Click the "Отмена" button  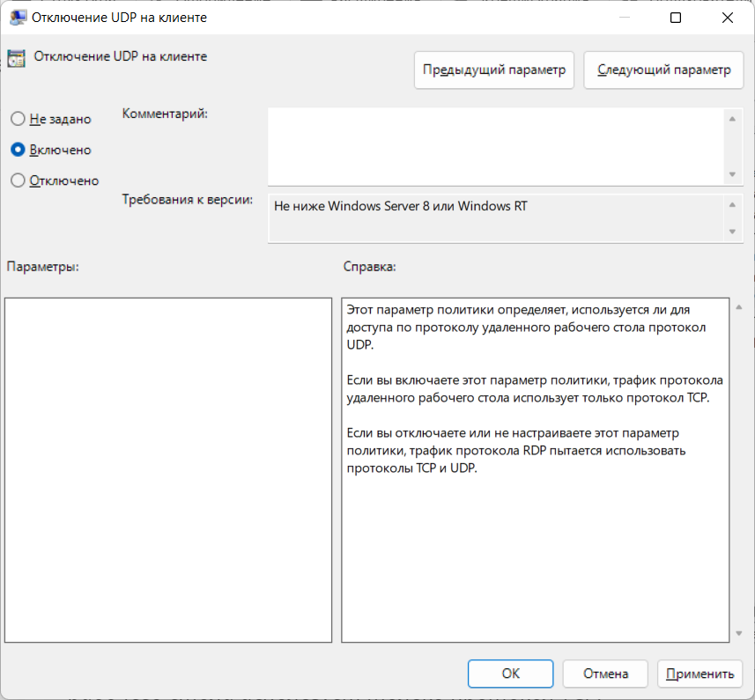tap(605, 674)
